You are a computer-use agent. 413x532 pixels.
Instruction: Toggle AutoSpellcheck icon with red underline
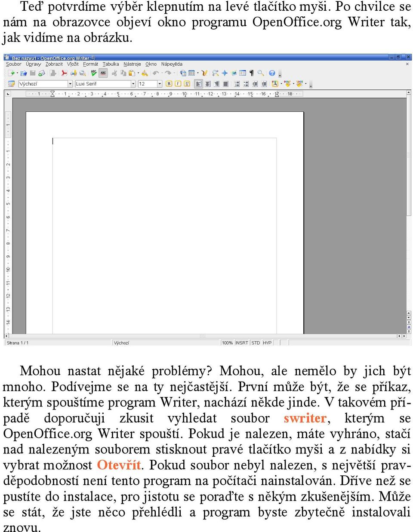(x=103, y=73)
